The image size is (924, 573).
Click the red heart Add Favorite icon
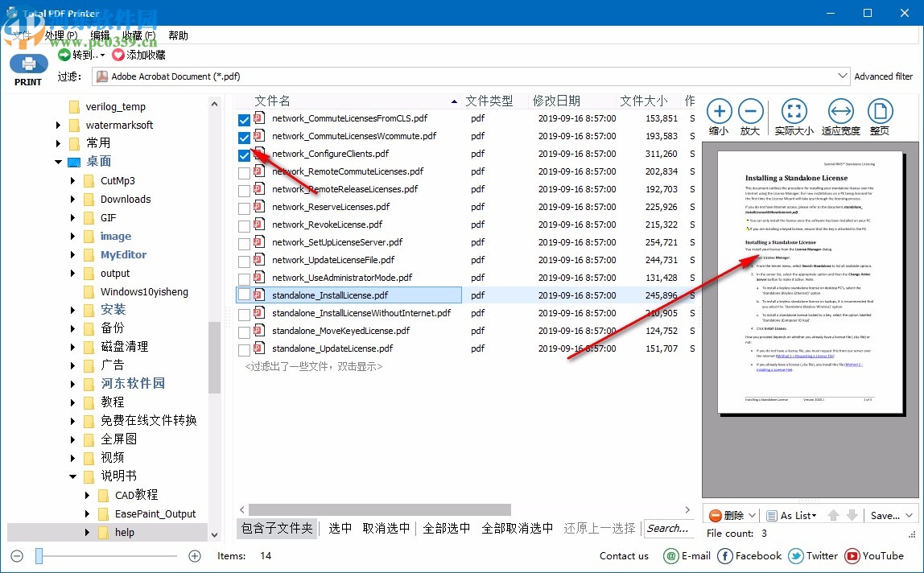tap(118, 55)
